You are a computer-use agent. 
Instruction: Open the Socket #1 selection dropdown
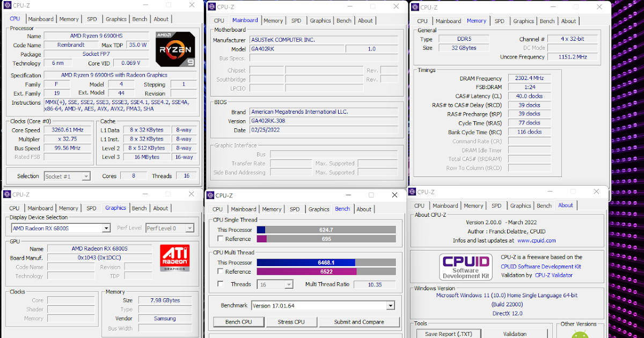(68, 176)
